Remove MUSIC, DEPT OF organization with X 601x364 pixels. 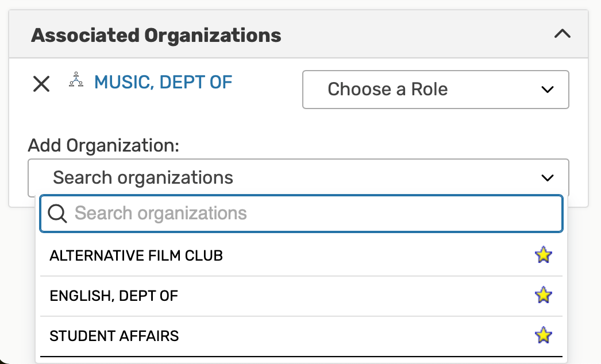pos(41,84)
